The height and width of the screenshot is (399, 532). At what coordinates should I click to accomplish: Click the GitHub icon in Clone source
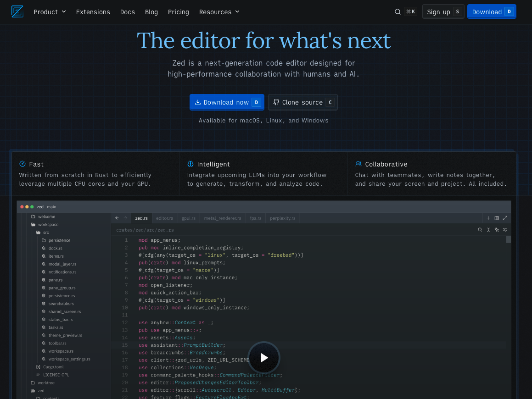point(276,102)
